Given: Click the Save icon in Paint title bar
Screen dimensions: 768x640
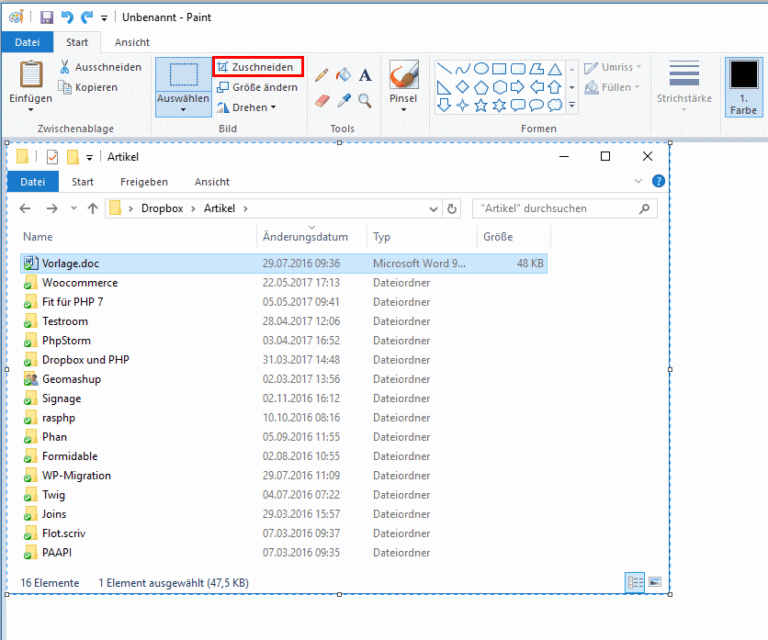Looking at the screenshot, I should [x=47, y=18].
